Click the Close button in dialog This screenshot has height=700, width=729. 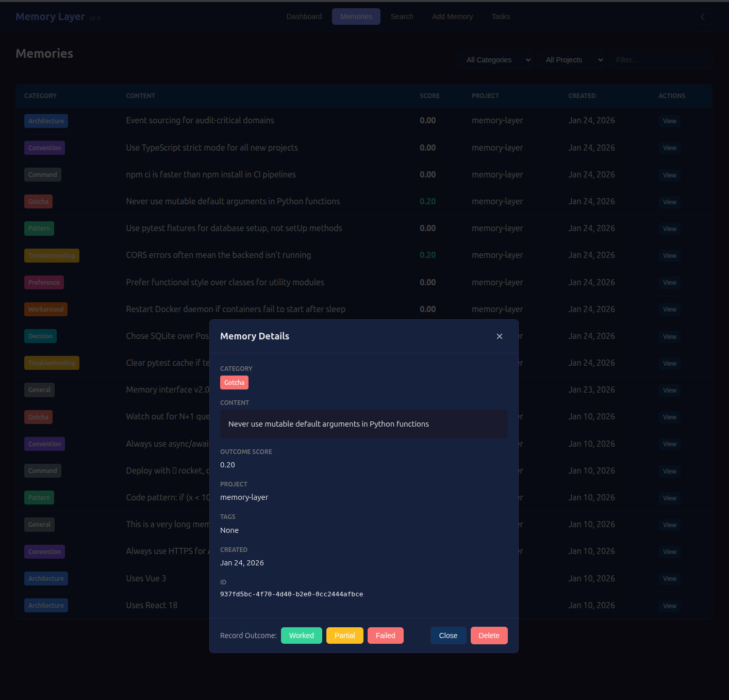[449, 636]
